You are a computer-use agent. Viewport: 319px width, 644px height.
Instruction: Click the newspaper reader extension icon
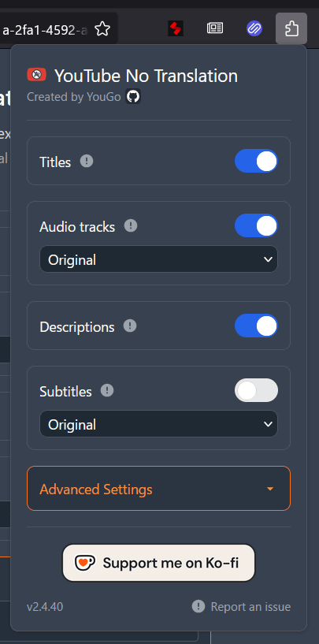[215, 28]
